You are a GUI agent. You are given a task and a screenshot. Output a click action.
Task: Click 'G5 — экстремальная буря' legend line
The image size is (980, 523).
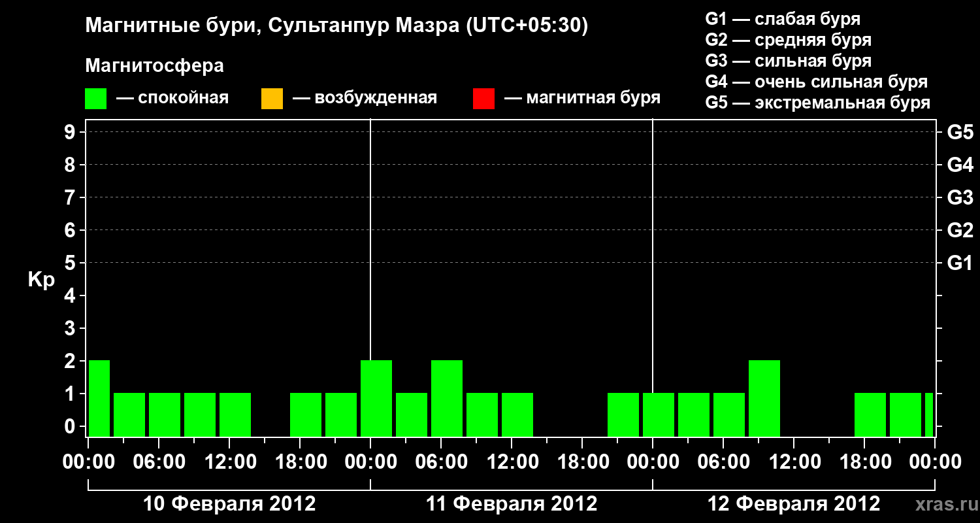(818, 103)
